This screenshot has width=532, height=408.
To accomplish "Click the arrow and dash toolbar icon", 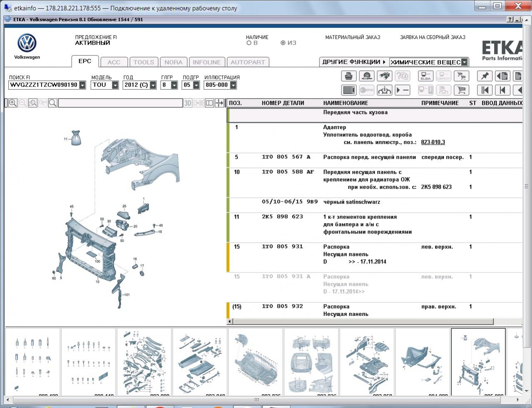I will (402, 90).
